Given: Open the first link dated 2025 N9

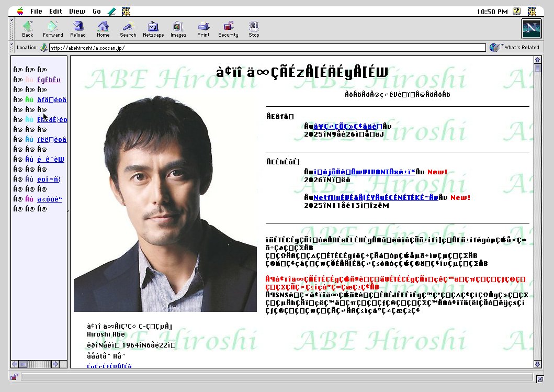Looking at the screenshot, I should point(348,126).
